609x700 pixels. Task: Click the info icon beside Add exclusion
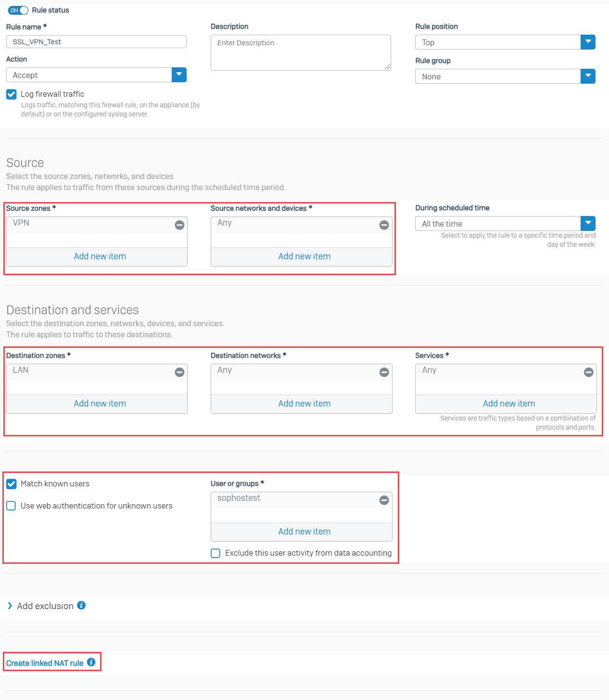coord(82,605)
